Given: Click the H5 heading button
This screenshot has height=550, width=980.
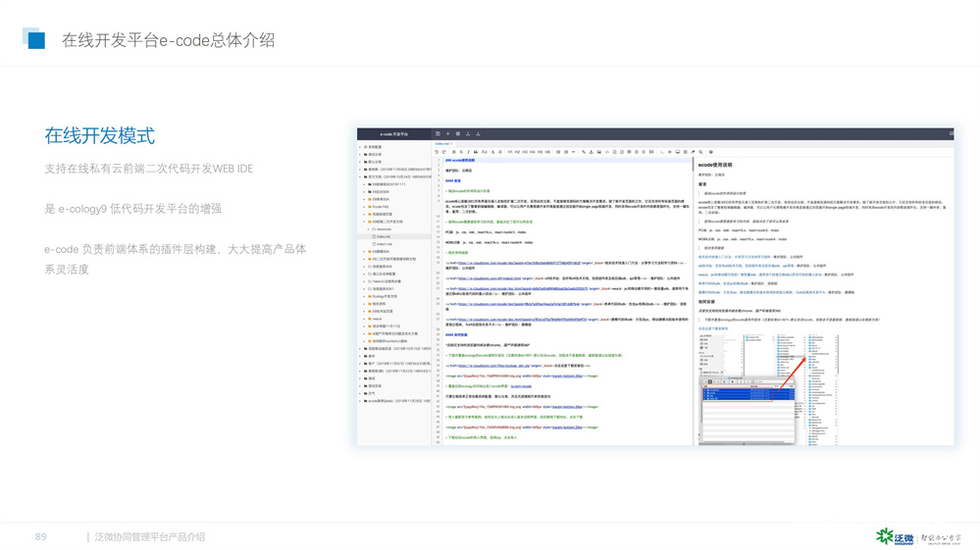Looking at the screenshot, I should point(540,152).
